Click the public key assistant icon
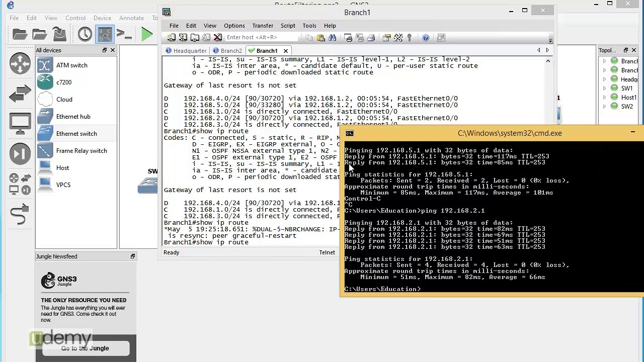 click(x=410, y=38)
